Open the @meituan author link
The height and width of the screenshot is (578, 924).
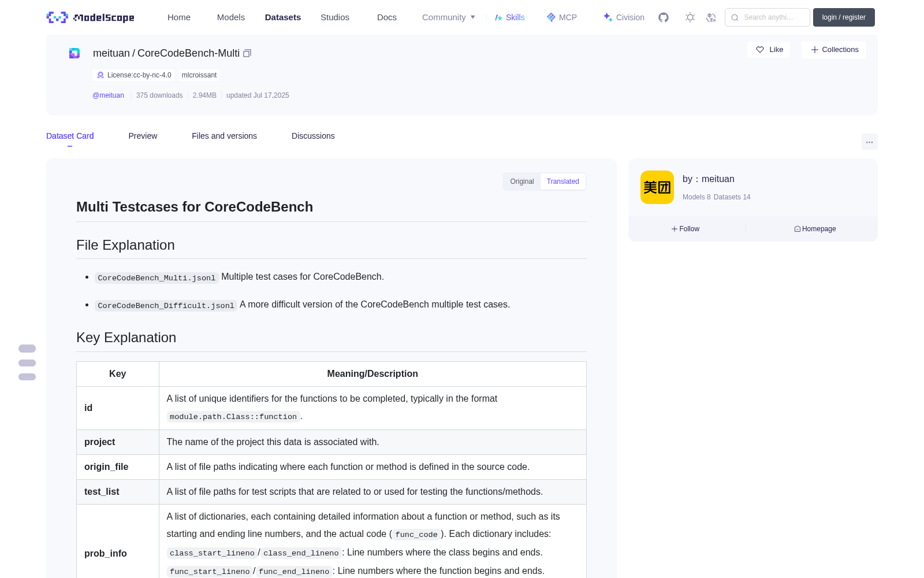109,95
